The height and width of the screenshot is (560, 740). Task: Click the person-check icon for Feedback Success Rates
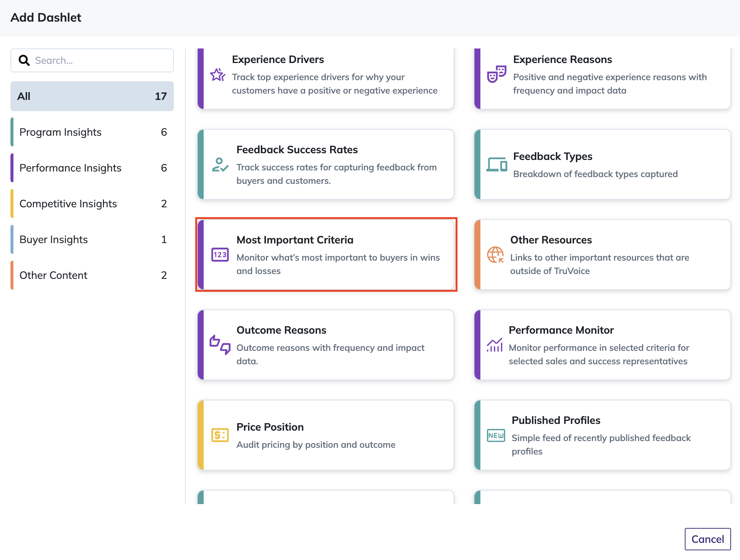220,165
